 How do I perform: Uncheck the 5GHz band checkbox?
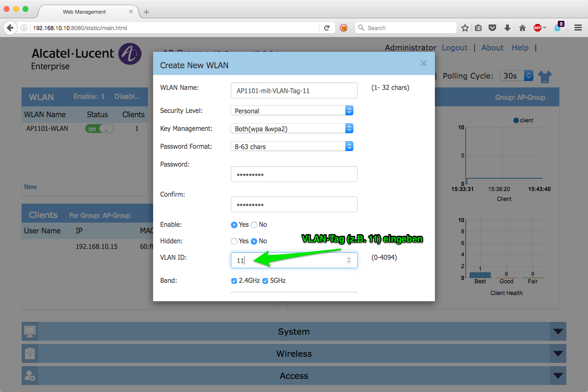pos(265,281)
